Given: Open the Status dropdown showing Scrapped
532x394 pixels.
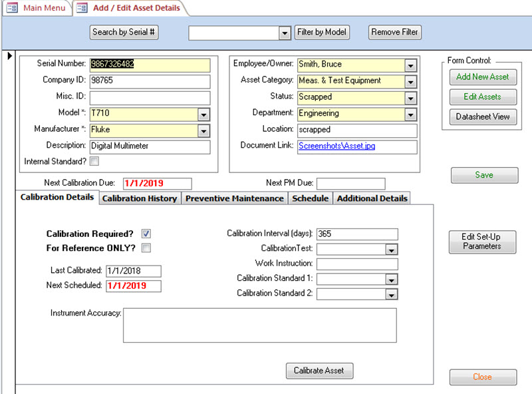Looking at the screenshot, I should tap(410, 98).
